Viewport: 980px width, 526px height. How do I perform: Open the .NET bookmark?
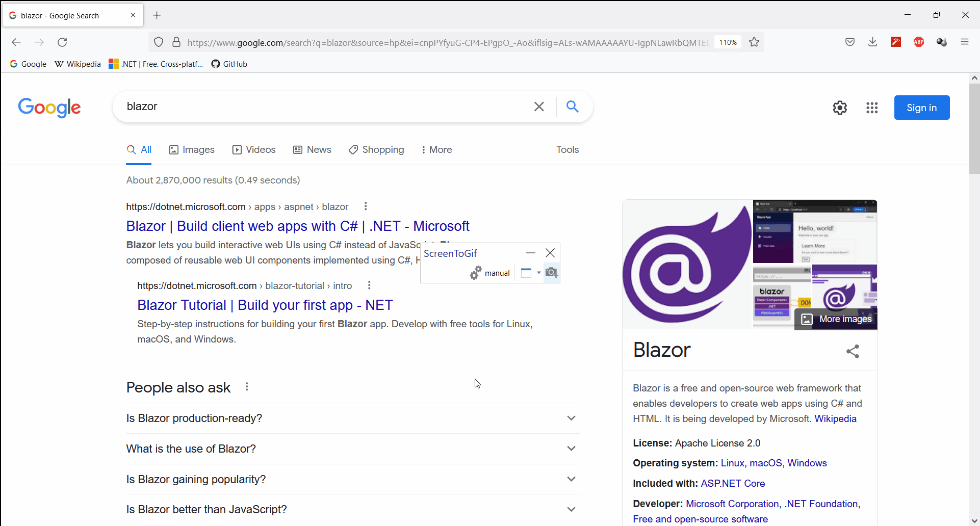point(156,64)
